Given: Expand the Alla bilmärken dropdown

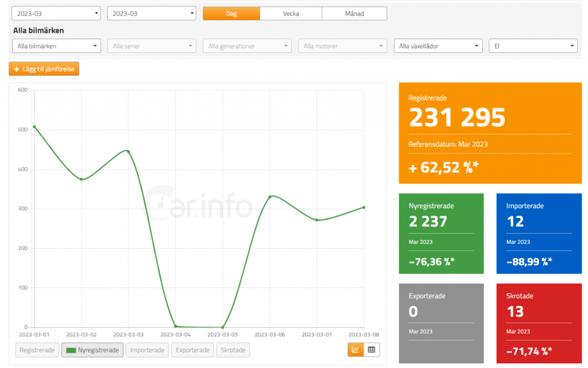Looking at the screenshot, I should click(56, 46).
